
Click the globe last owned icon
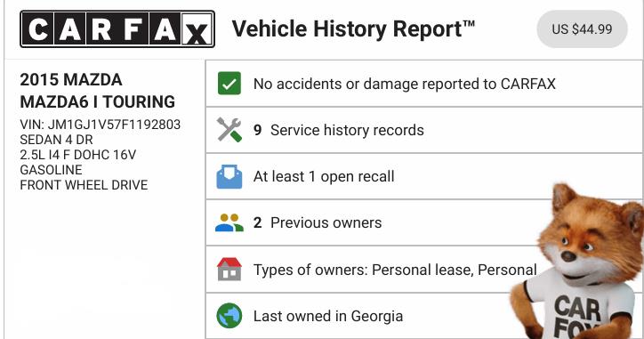click(x=229, y=316)
